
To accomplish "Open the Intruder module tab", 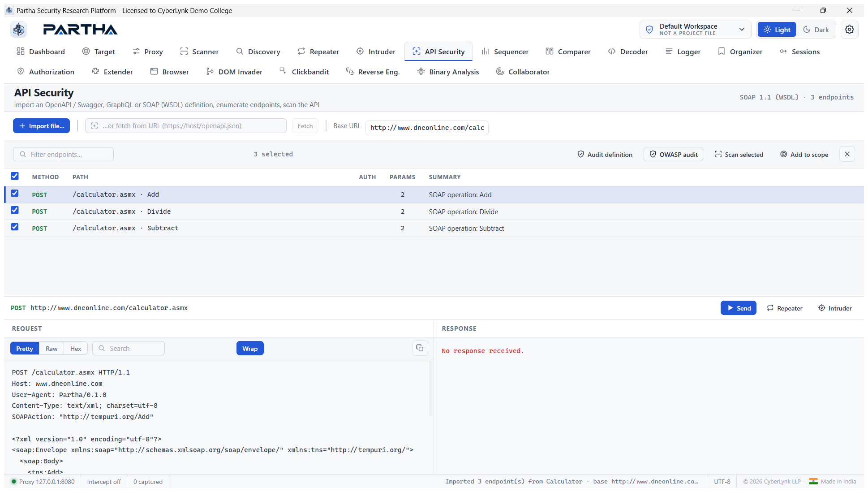I will (x=376, y=52).
